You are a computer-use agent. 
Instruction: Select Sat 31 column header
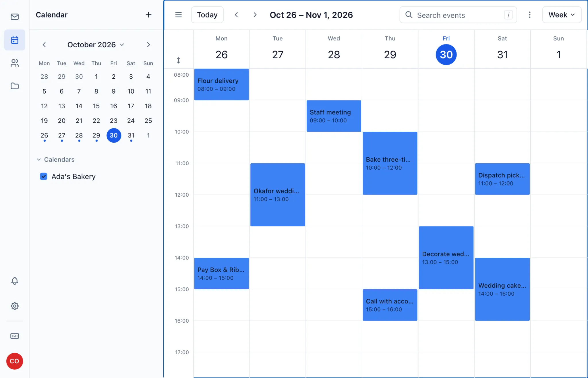pos(502,49)
